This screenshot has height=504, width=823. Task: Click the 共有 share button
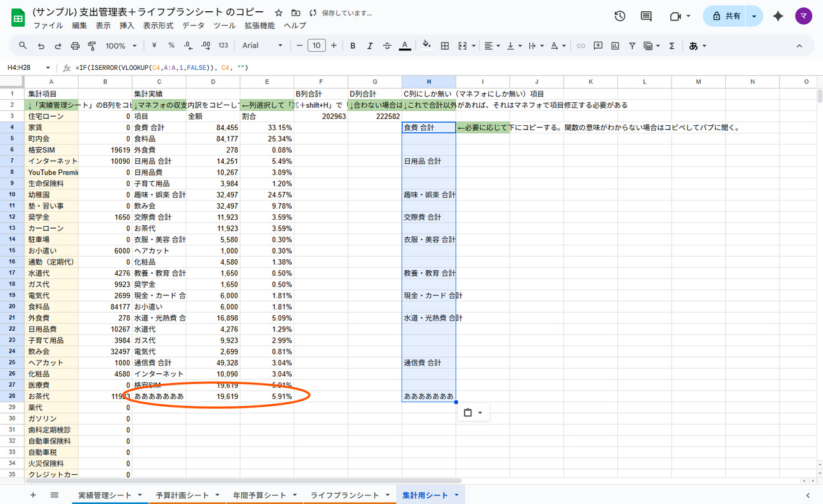725,16
